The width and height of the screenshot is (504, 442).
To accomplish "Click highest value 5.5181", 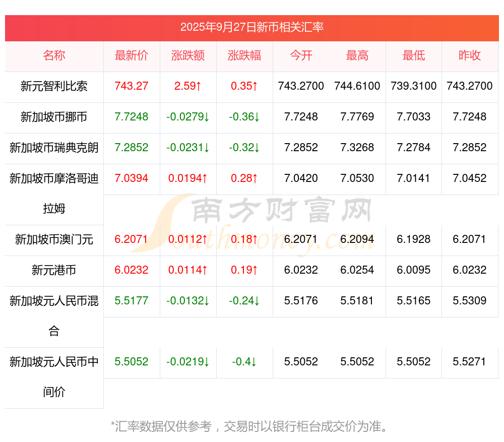I will 357,300.
